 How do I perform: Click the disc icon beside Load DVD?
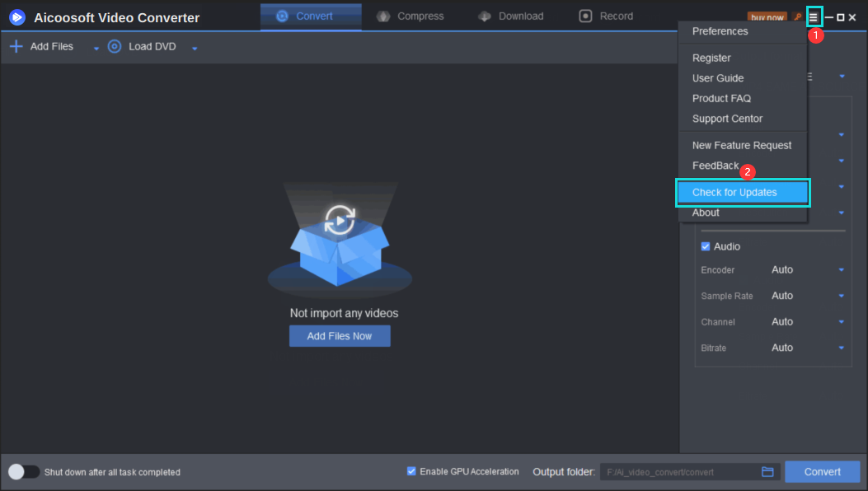114,46
